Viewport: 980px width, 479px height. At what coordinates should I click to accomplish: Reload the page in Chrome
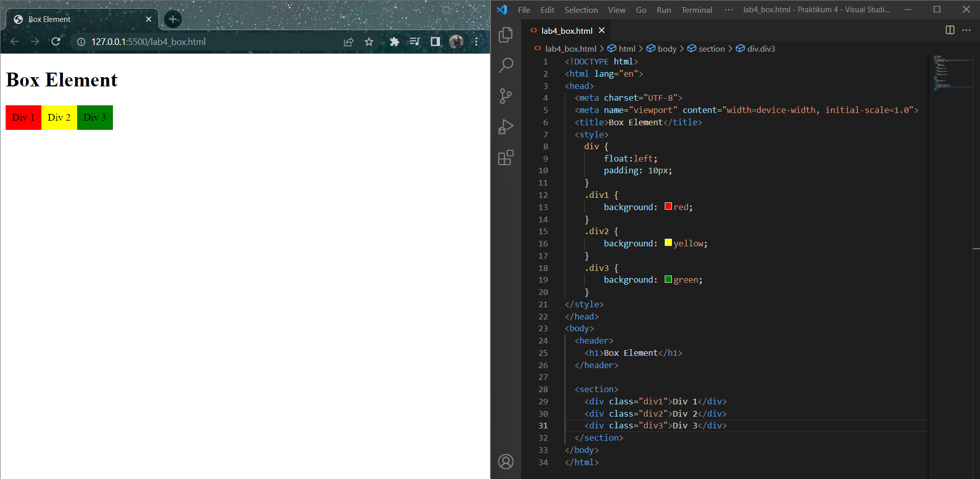coord(56,42)
